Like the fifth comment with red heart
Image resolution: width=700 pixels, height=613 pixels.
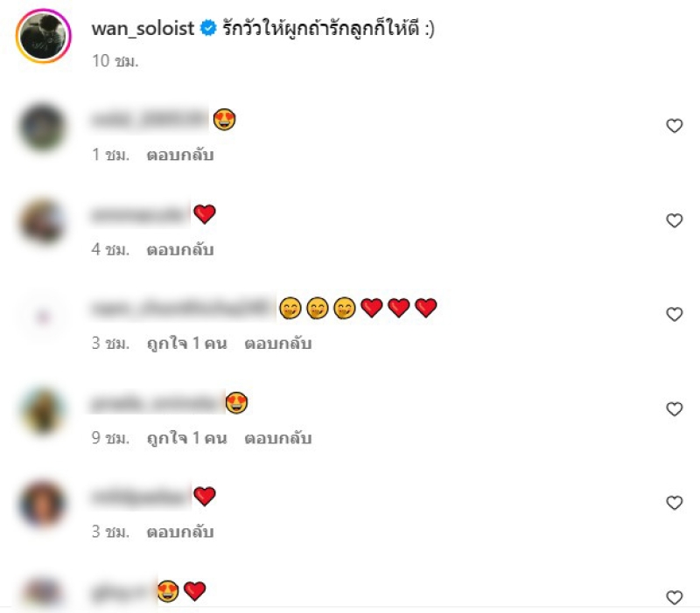pyautogui.click(x=674, y=503)
